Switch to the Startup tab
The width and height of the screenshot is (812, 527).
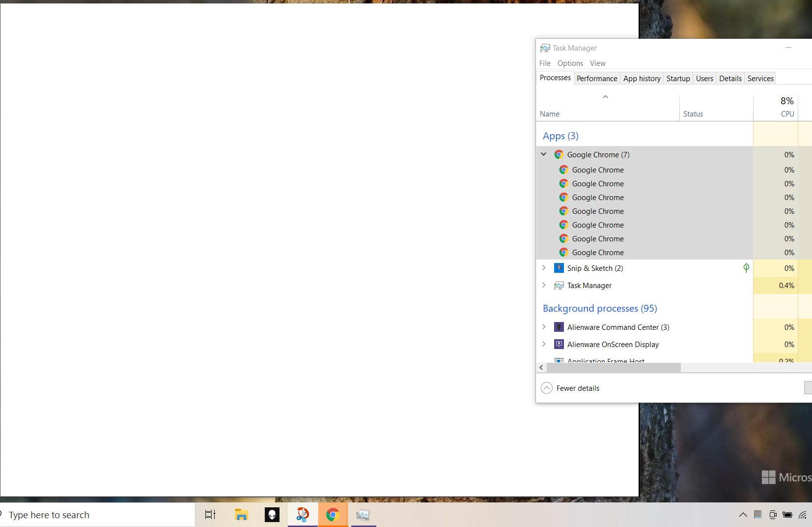coord(678,79)
